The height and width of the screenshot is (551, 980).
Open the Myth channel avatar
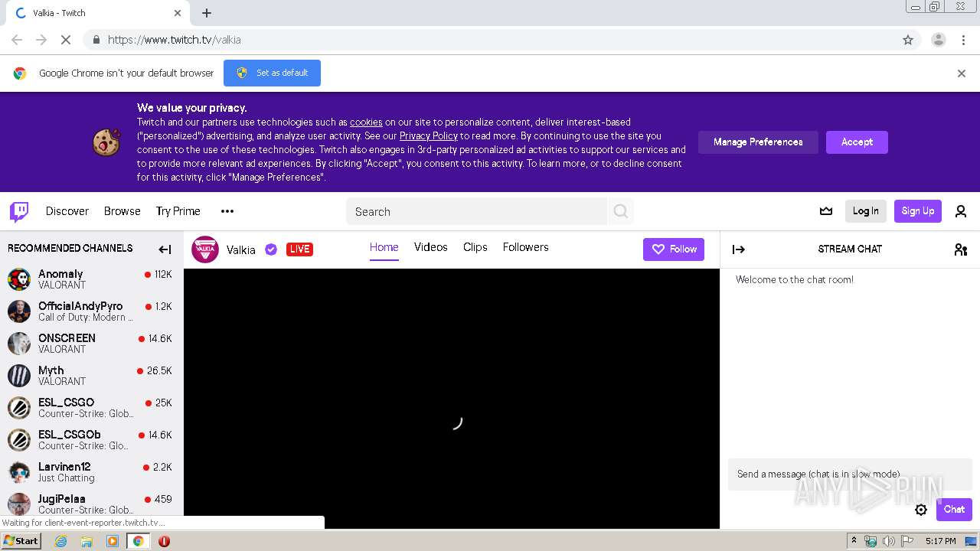[x=19, y=376]
